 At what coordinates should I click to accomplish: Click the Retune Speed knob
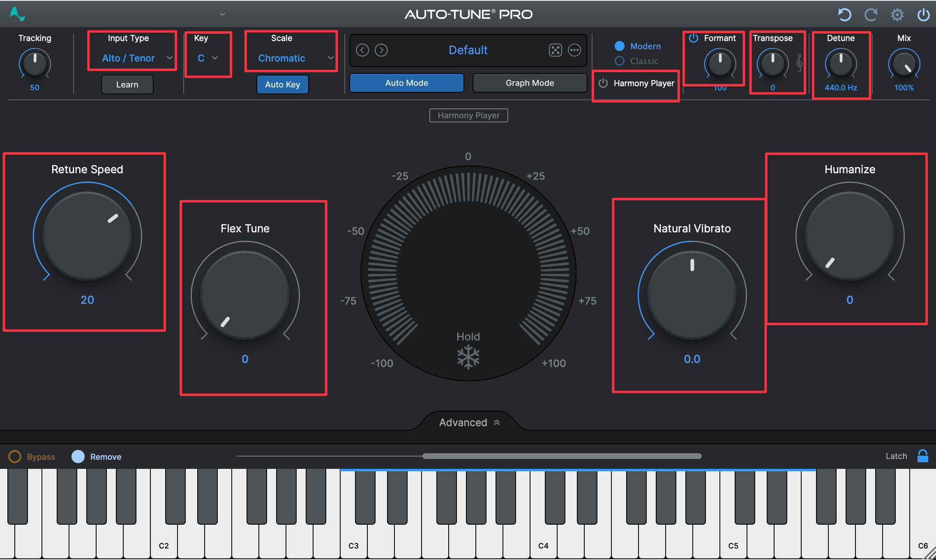[87, 236]
